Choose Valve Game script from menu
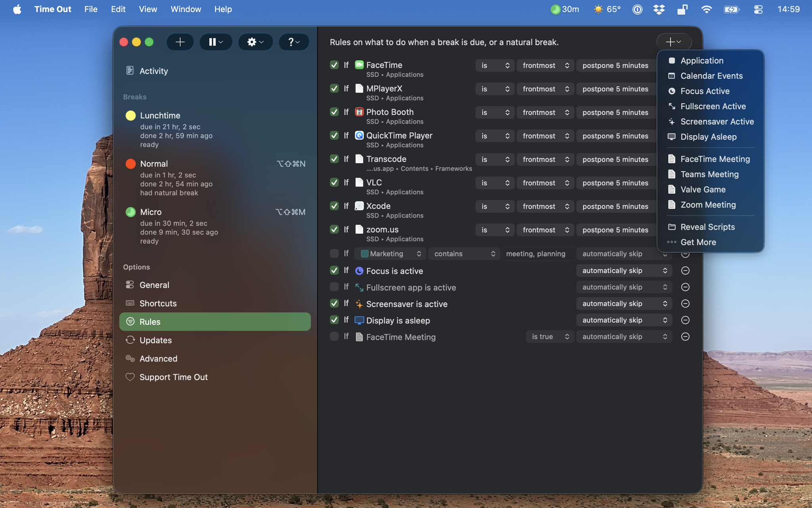Image resolution: width=812 pixels, height=508 pixels. 710,190
